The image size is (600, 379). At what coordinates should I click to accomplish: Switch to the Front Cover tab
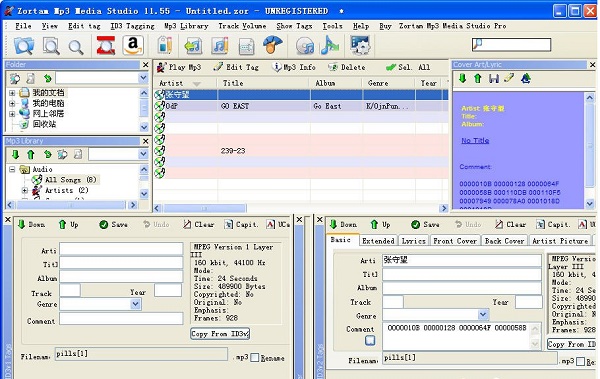click(455, 241)
